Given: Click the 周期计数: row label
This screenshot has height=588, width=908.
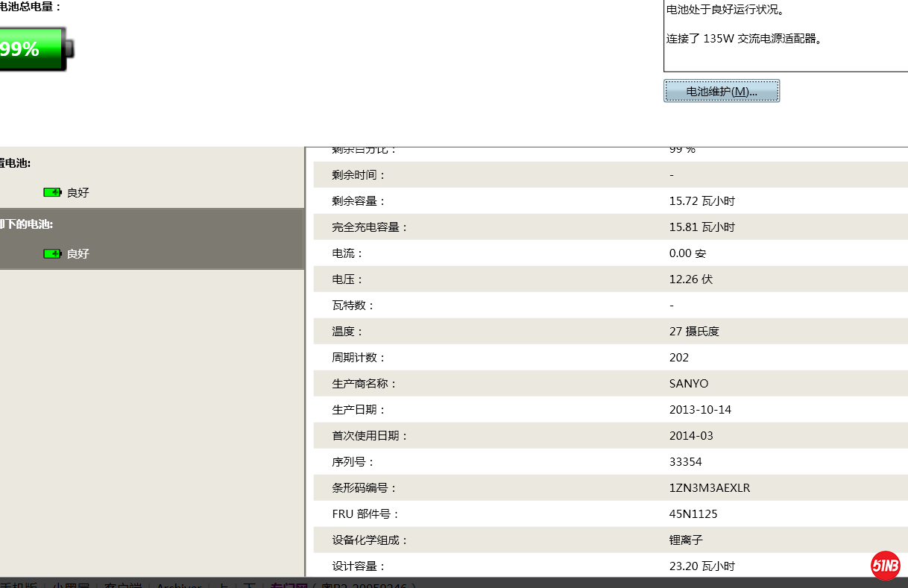Looking at the screenshot, I should point(359,358).
